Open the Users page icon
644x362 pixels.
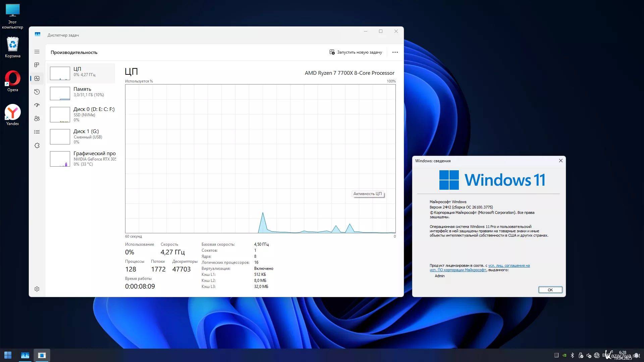[37, 119]
